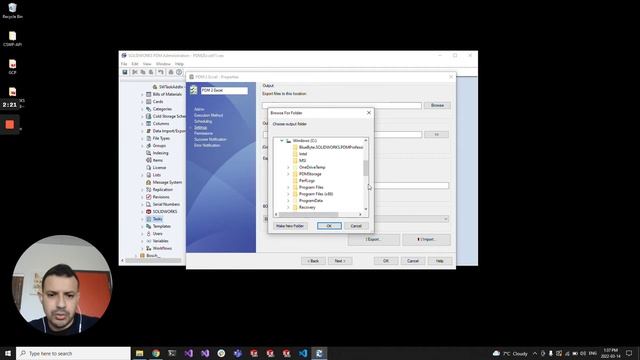The width and height of the screenshot is (640, 360).
Task: Click the Undo arrow toolbar icon
Action: coord(161,72)
